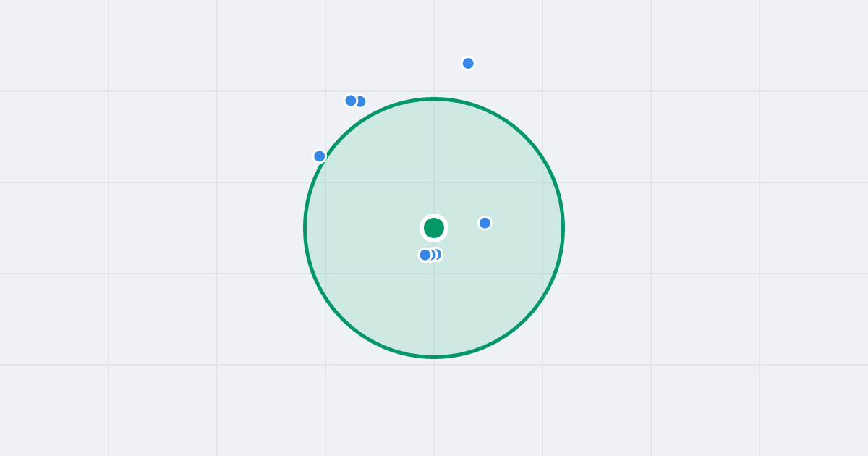
Task: Click the blue dot on the circle's left edge
Action: tap(320, 156)
